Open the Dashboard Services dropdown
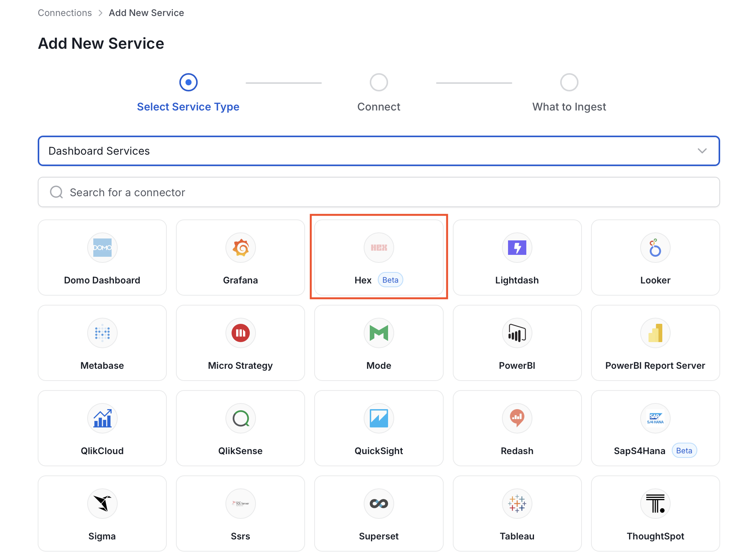This screenshot has width=751, height=560. (379, 151)
